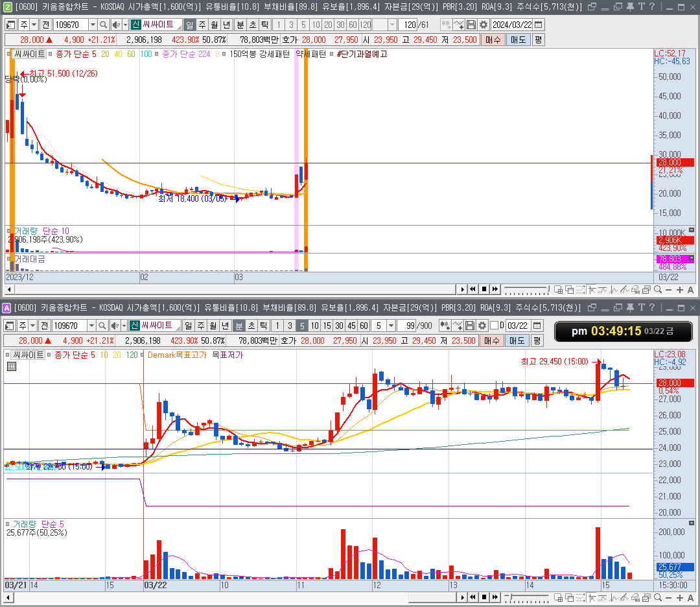Screen dimensions: 700x607
Task: Open chart settings gear in top chart toolbar
Action: 484,25
